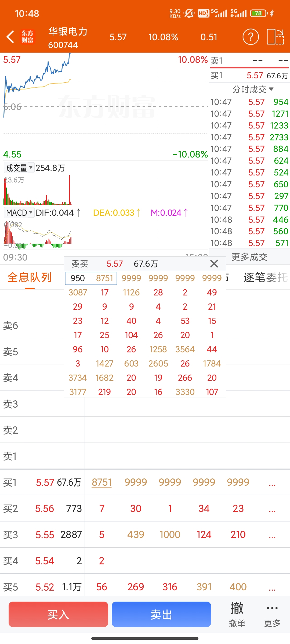Switch to the 逐笔委托 tab
The height and width of the screenshot is (644, 290).
[266, 277]
